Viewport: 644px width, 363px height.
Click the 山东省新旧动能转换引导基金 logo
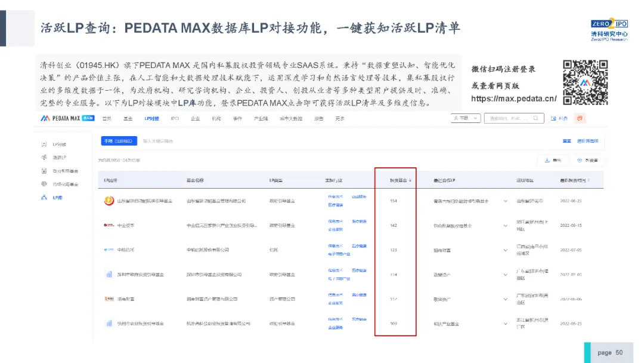pyautogui.click(x=109, y=201)
